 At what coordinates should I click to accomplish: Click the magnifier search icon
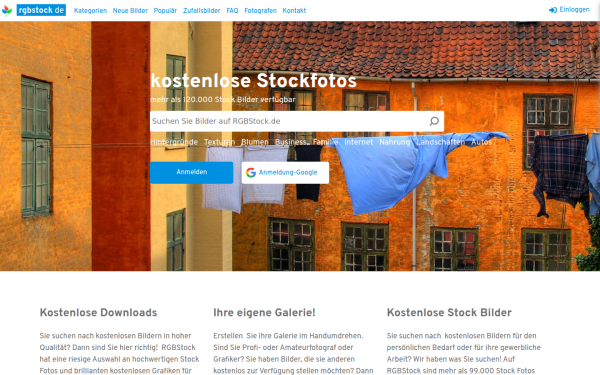click(x=434, y=121)
